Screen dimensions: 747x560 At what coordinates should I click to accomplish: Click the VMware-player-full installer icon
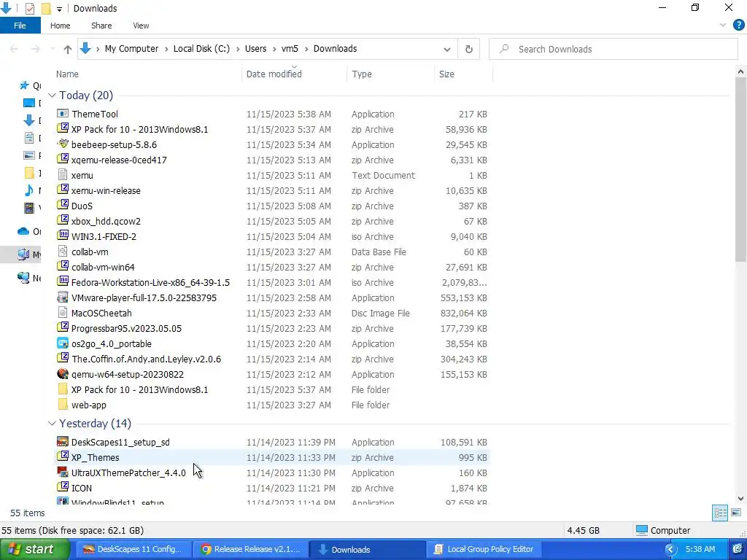point(63,297)
